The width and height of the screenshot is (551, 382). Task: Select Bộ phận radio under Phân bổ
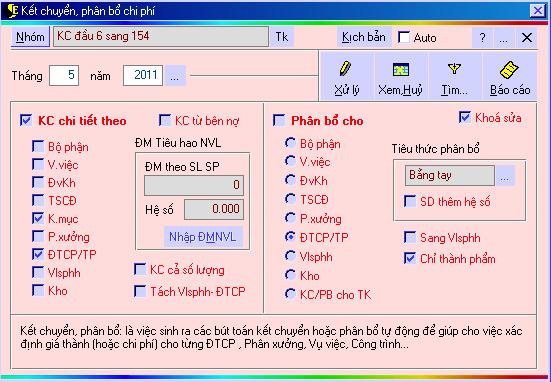290,143
